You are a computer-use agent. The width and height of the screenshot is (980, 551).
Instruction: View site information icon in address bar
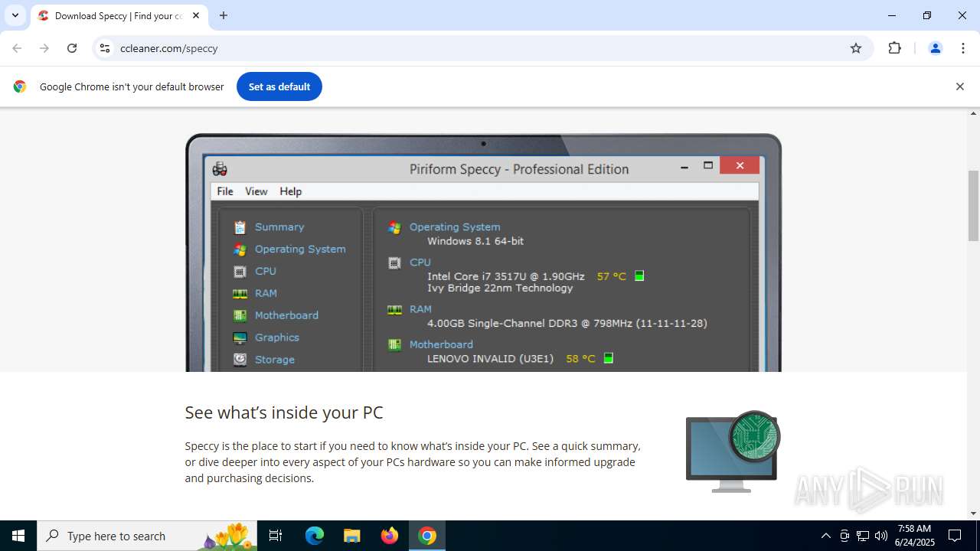[105, 48]
